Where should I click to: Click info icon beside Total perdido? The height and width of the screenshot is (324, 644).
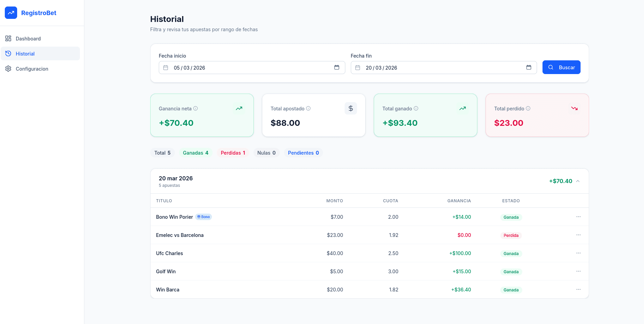point(528,108)
